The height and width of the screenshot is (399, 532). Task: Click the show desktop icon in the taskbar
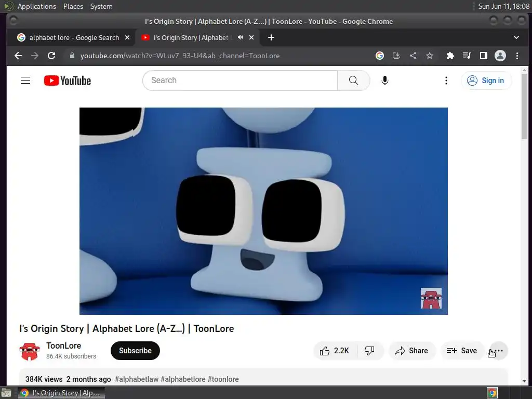(6, 393)
